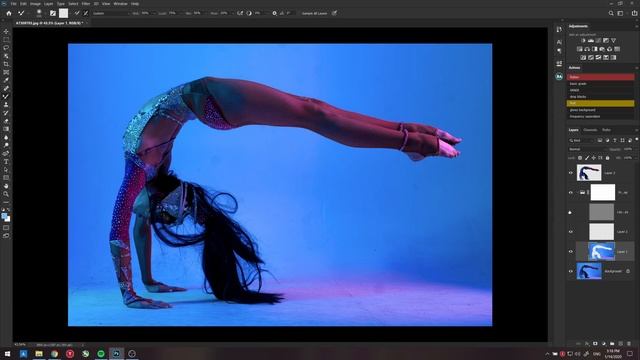This screenshot has width=640, height=360.
Task: Add a Levels adjustment
Action: tap(591, 40)
